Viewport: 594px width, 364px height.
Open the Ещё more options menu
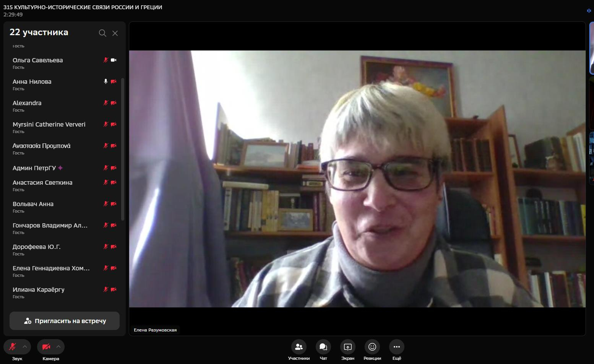[396, 347]
